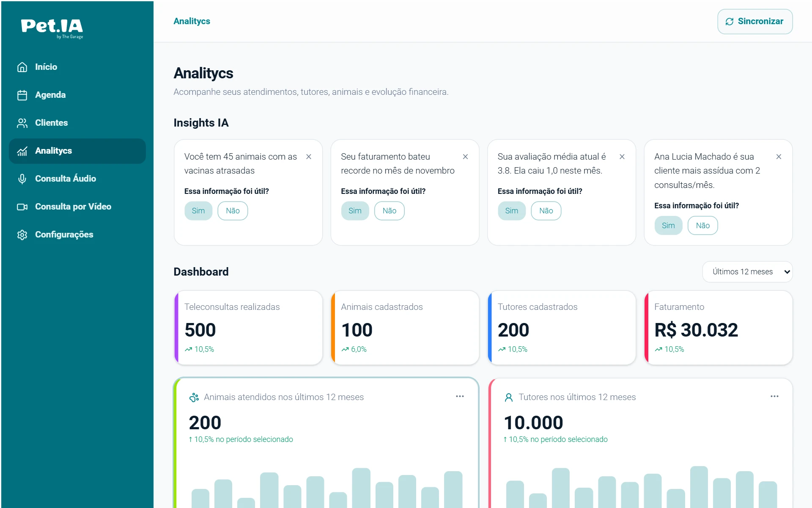Close the faturamento recorde insight card
This screenshot has width=812, height=508.
click(x=465, y=157)
